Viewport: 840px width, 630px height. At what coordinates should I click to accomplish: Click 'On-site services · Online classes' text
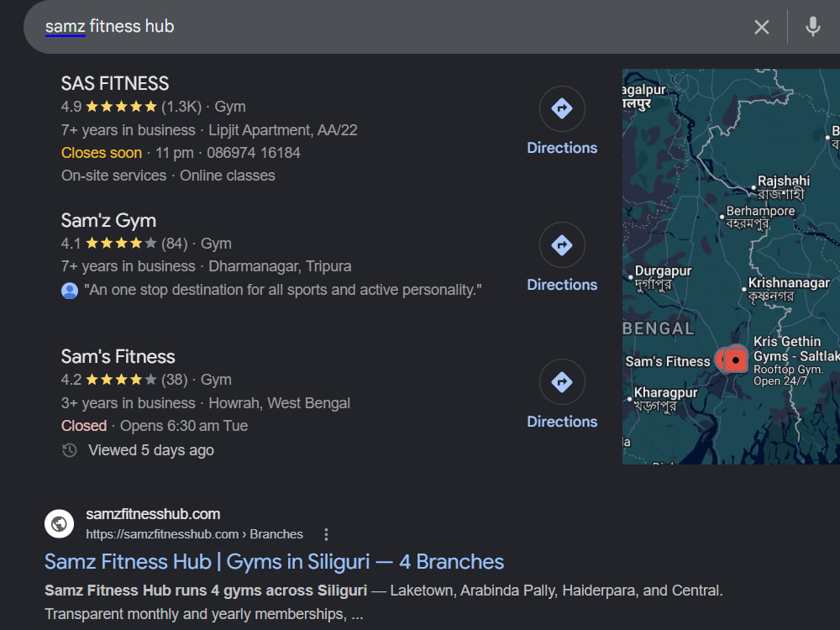(x=168, y=176)
